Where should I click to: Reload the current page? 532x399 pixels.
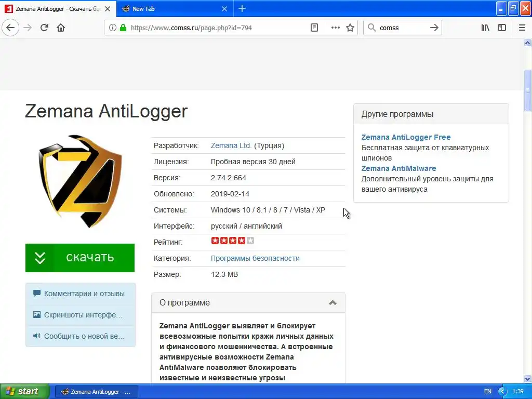click(x=44, y=28)
